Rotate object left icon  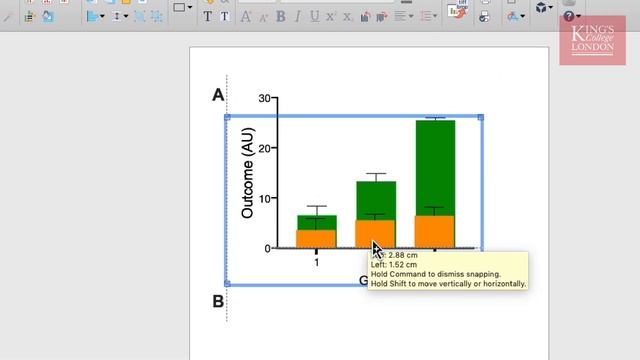[365, 16]
